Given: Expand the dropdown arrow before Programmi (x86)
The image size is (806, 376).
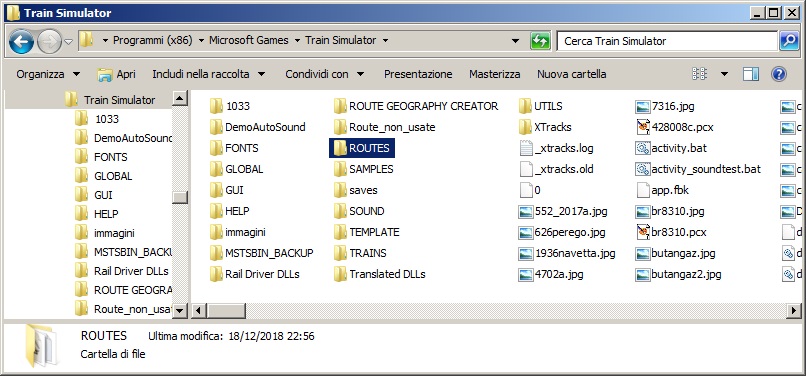Looking at the screenshot, I should click(105, 41).
